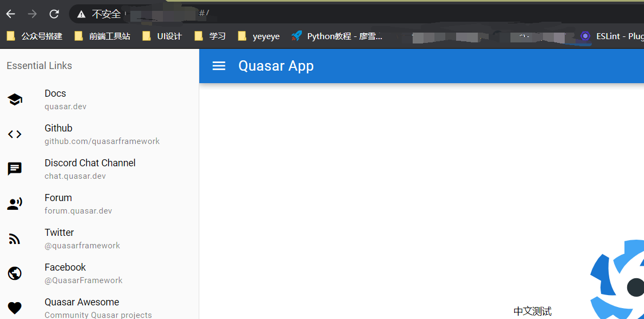This screenshot has height=319, width=644.
Task: Toggle the drawer with hamburger menu icon
Action: coord(219,66)
